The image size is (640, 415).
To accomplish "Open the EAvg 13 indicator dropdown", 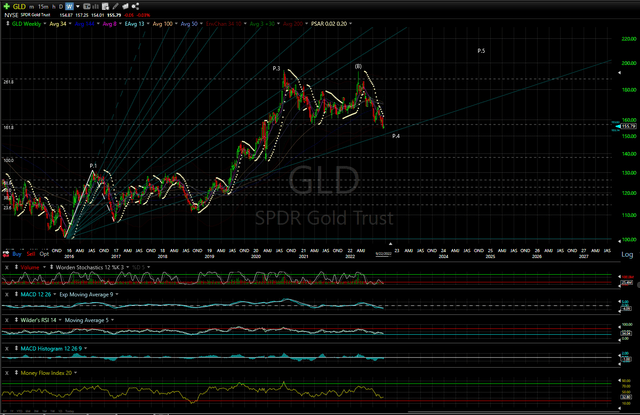I will (148, 24).
